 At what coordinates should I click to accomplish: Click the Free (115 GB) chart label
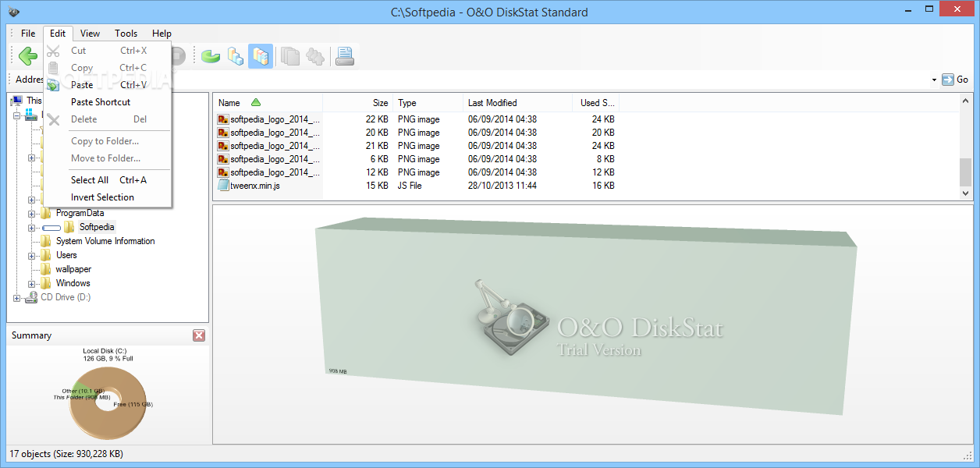coord(133,405)
